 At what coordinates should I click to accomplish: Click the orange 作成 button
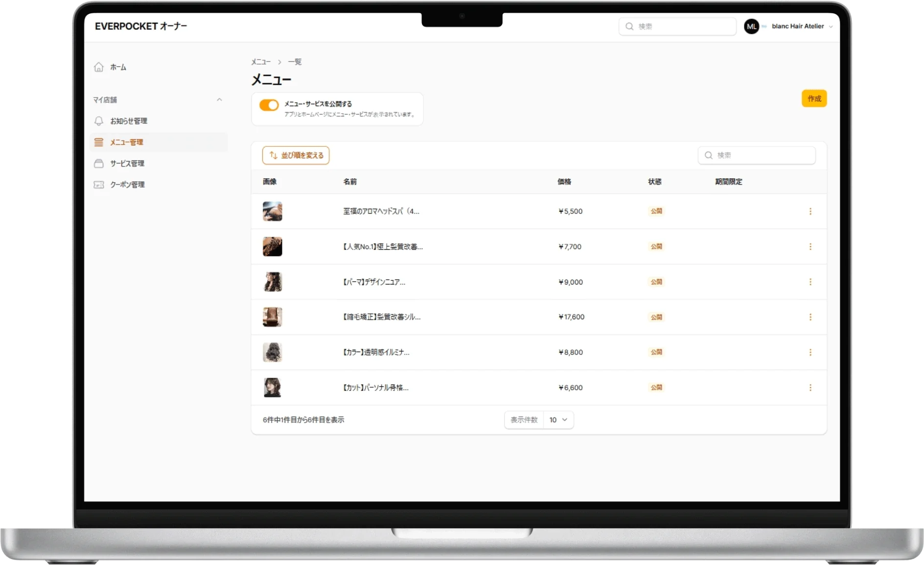pos(814,98)
